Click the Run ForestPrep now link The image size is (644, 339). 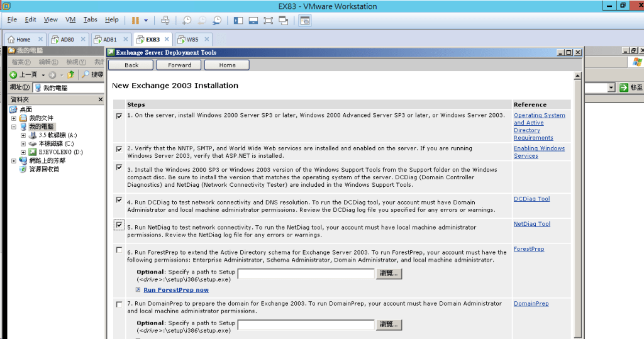175,290
